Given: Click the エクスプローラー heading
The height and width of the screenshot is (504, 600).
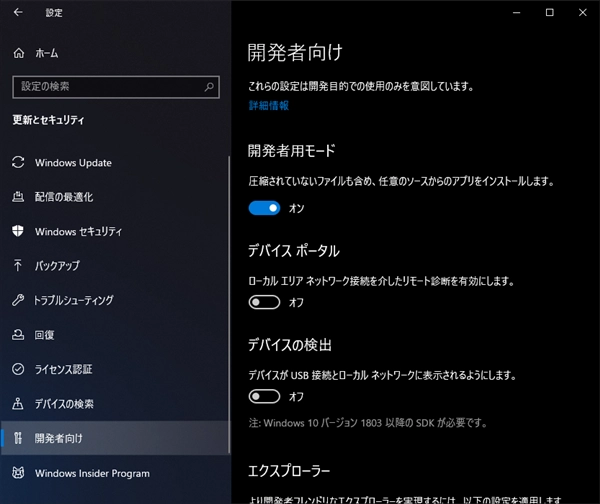Looking at the screenshot, I should (289, 471).
